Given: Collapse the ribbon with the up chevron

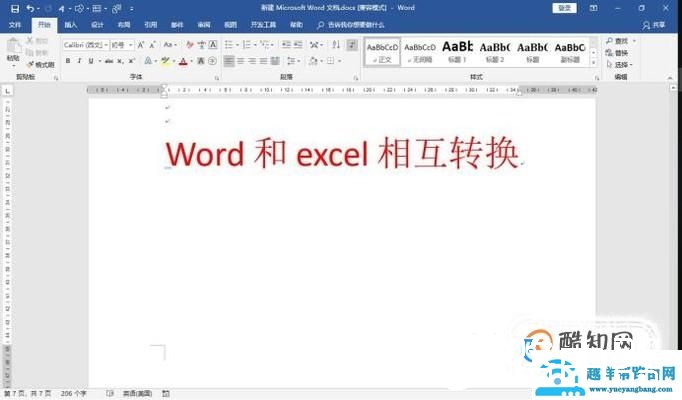Looking at the screenshot, I should coord(670,77).
